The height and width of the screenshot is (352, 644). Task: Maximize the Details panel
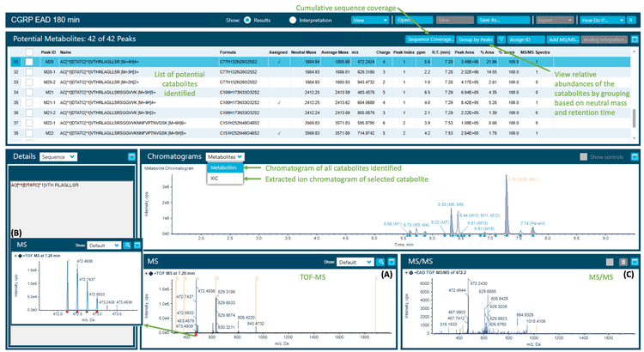point(131,157)
